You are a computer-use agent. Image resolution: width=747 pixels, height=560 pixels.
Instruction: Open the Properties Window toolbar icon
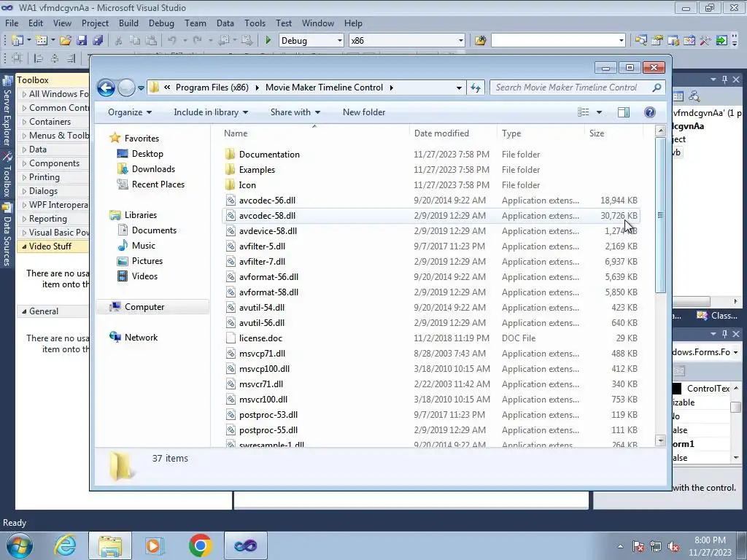[657, 41]
